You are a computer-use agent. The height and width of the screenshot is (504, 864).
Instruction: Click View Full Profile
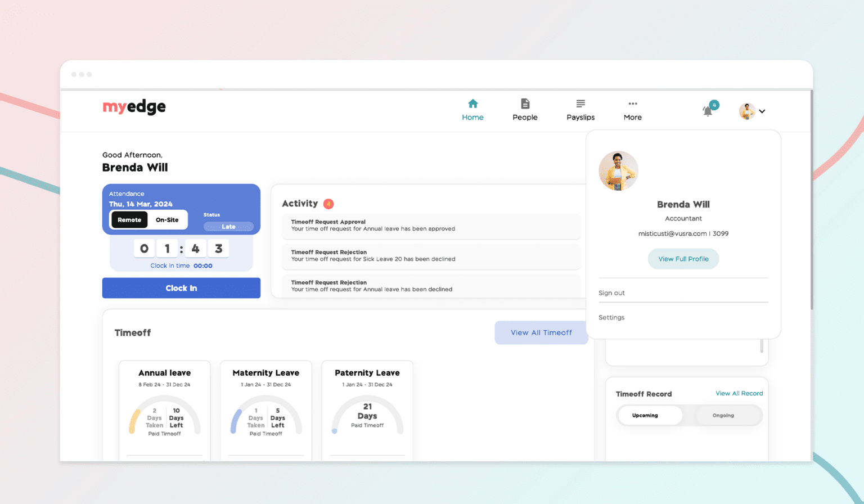(683, 259)
